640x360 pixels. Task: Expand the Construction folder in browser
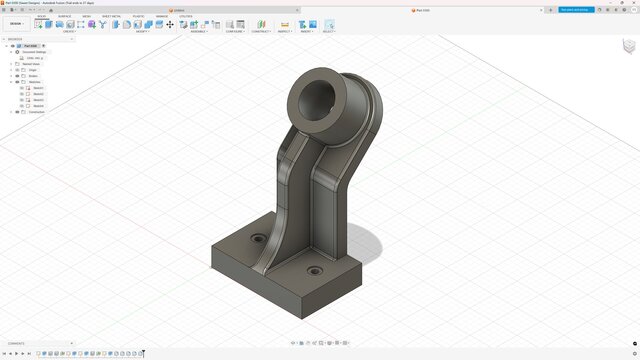11,112
